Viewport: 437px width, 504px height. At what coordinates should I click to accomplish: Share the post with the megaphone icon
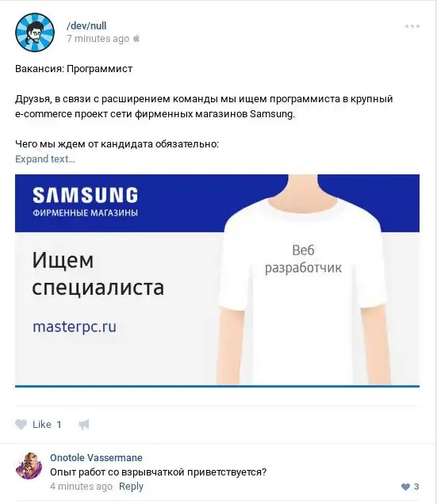point(84,425)
